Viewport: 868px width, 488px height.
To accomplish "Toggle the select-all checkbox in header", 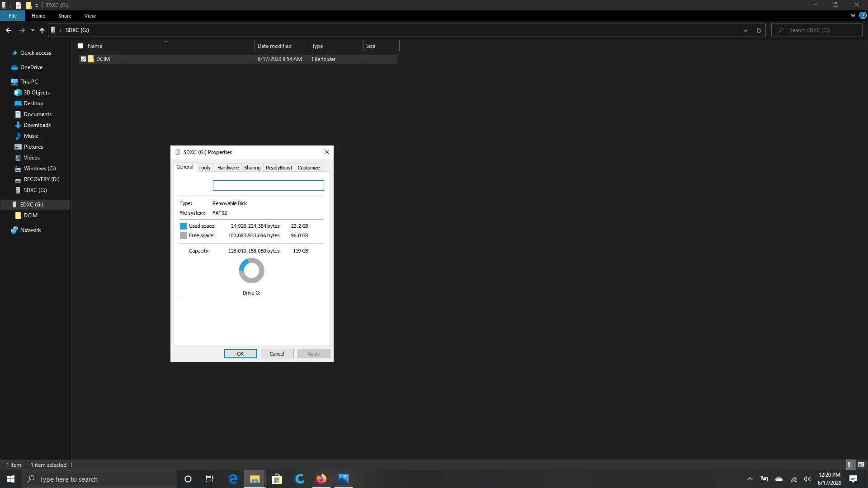I will 80,46.
